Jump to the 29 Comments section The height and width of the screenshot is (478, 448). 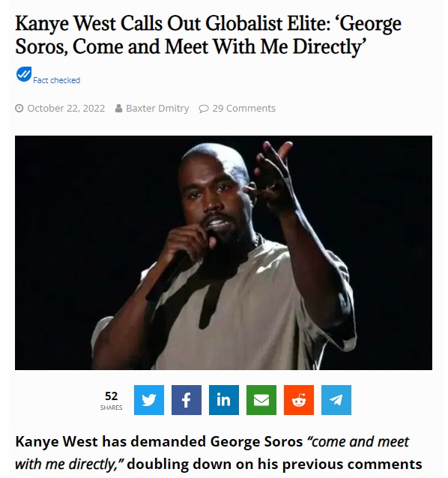[243, 108]
